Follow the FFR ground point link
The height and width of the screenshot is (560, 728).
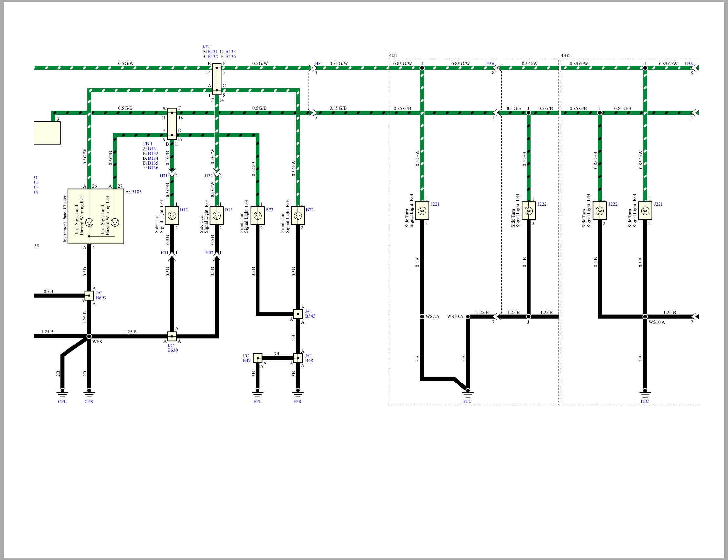point(297,401)
